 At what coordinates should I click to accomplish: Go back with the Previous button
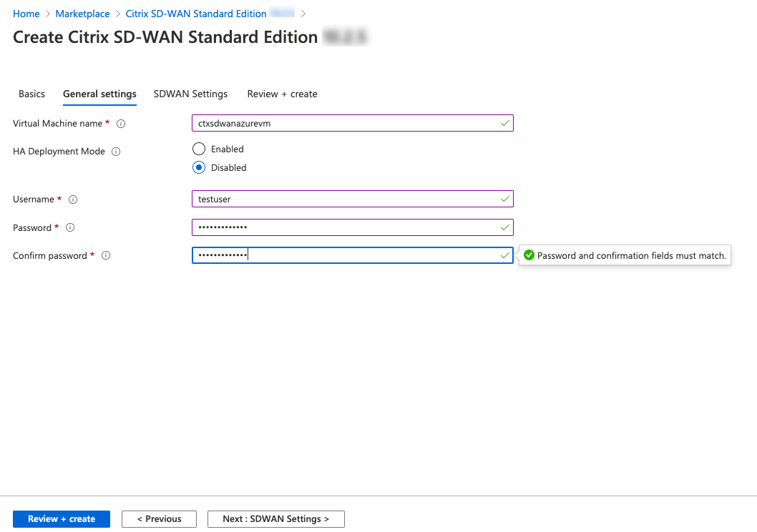coord(160,519)
